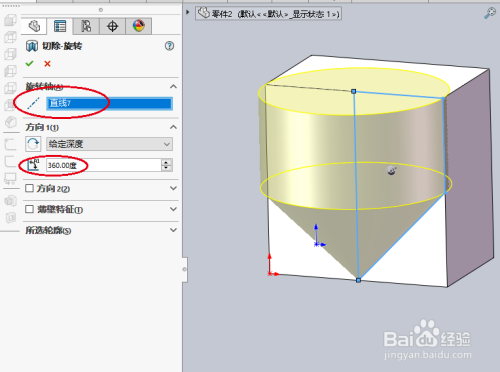
Task: Expand the flyout design tree arrow
Action: coord(188,12)
